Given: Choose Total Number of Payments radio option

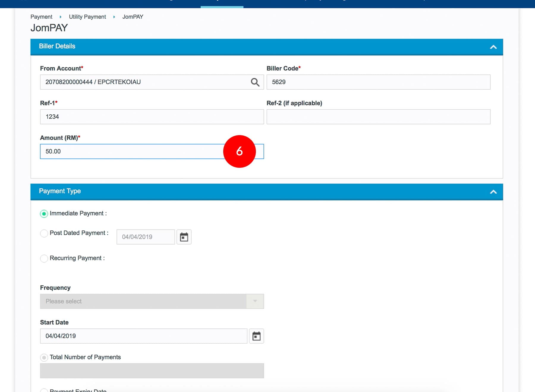Looking at the screenshot, I should click(x=44, y=358).
